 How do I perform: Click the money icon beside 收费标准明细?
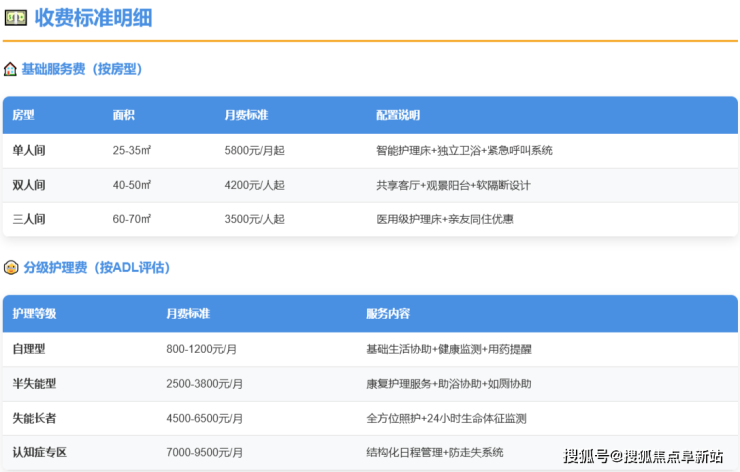pos(15,17)
